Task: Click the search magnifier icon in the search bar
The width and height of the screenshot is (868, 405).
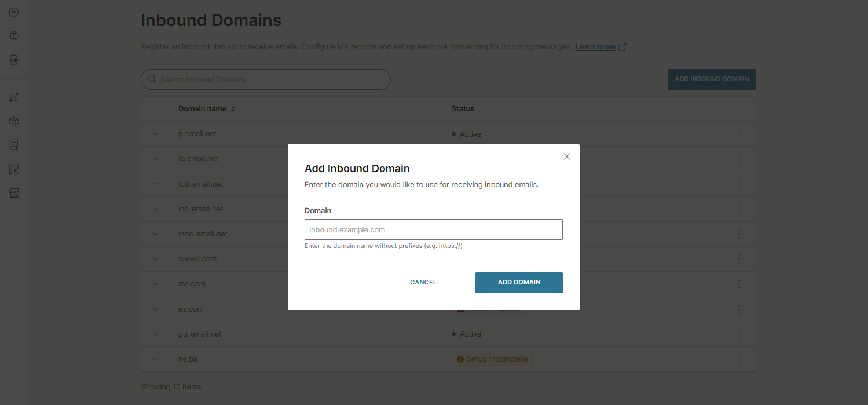Action: point(152,79)
